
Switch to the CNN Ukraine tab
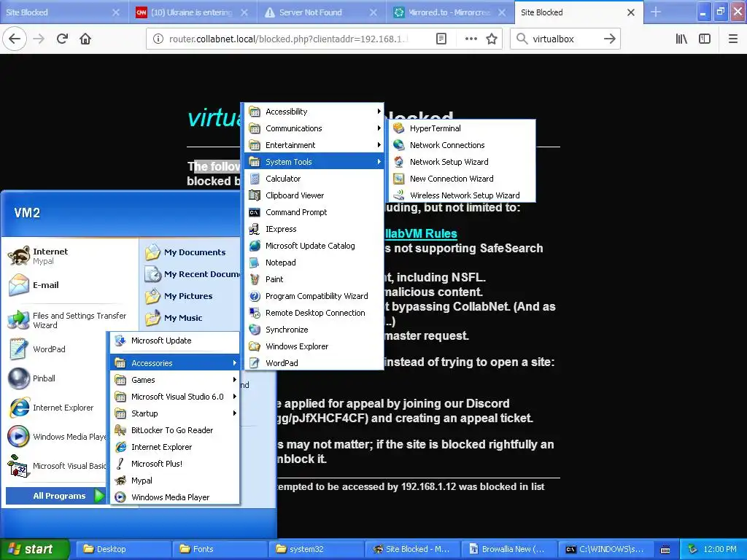(193, 12)
